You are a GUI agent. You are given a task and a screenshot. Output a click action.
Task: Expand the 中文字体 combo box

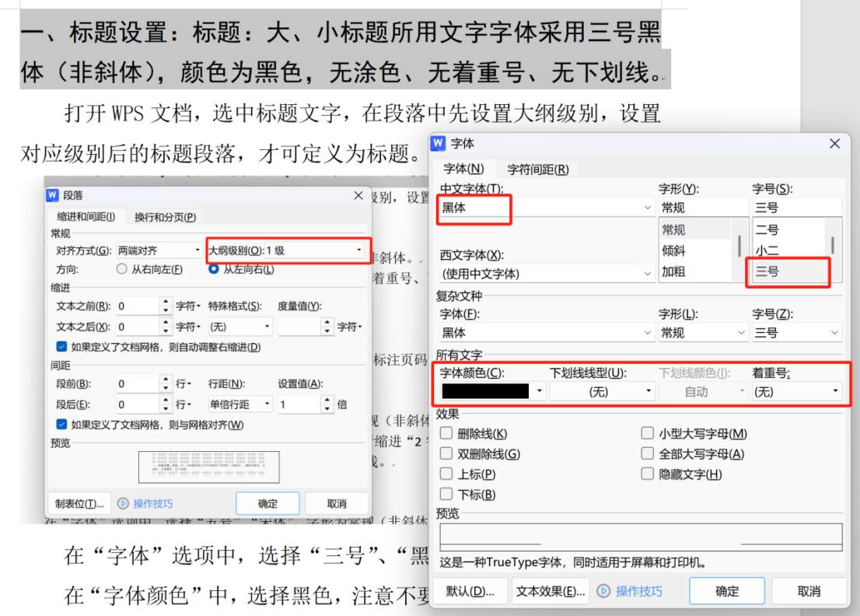coord(647,208)
